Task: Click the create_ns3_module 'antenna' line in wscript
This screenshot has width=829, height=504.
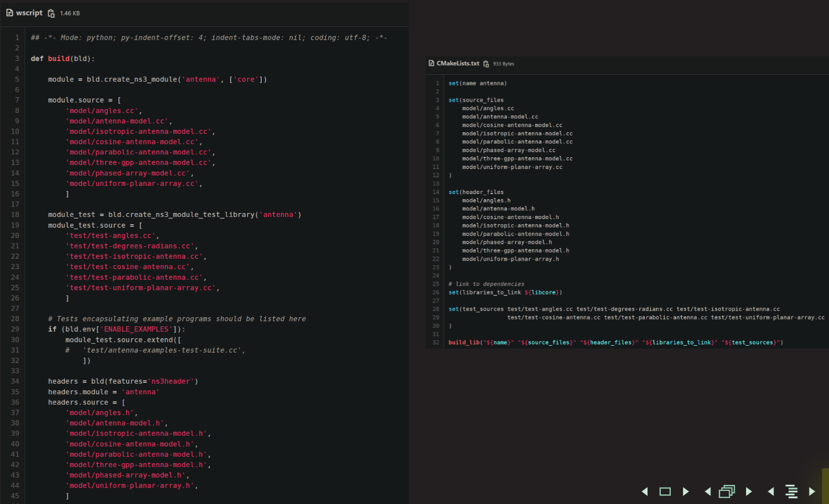Action: coord(157,79)
